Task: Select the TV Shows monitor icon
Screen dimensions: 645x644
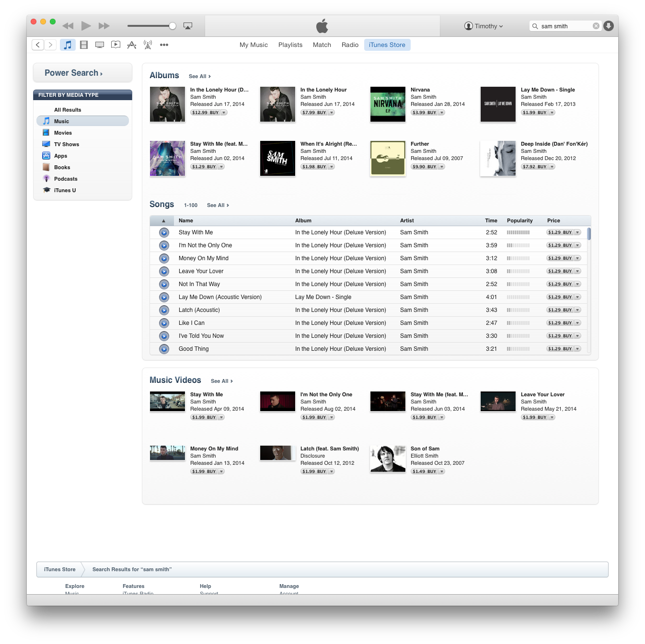Action: [100, 45]
